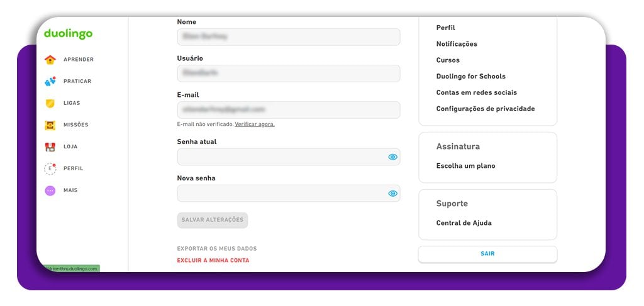Open the Mais purple dots icon
This screenshot has height=306, width=644.
(50, 190)
